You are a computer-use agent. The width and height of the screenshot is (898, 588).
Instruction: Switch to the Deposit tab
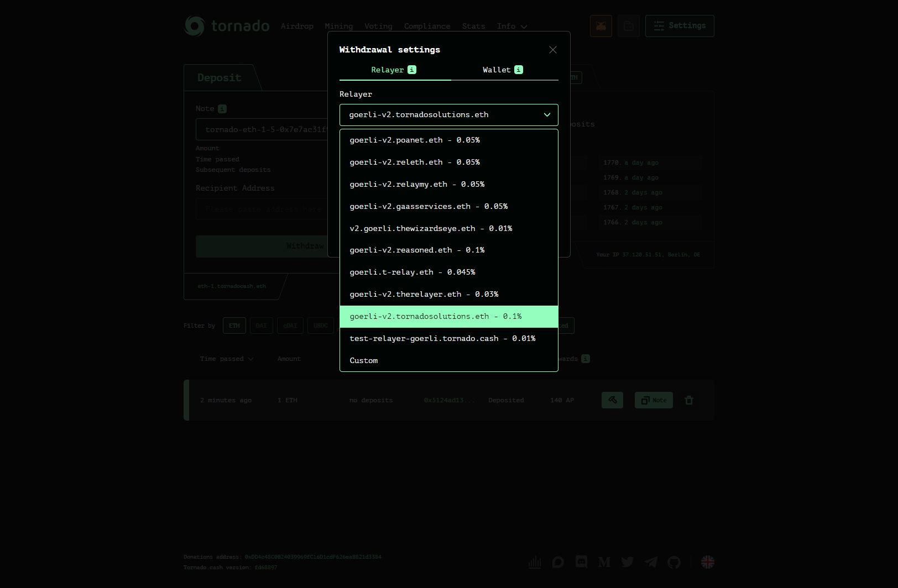click(x=220, y=78)
